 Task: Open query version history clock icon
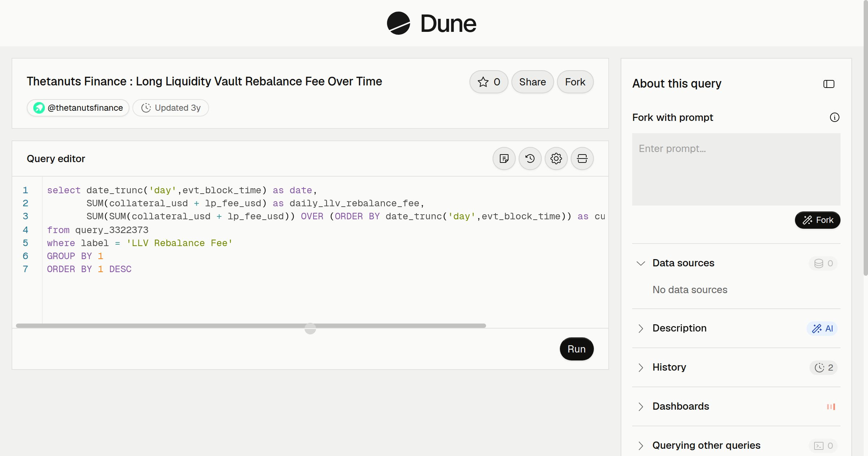pos(530,159)
